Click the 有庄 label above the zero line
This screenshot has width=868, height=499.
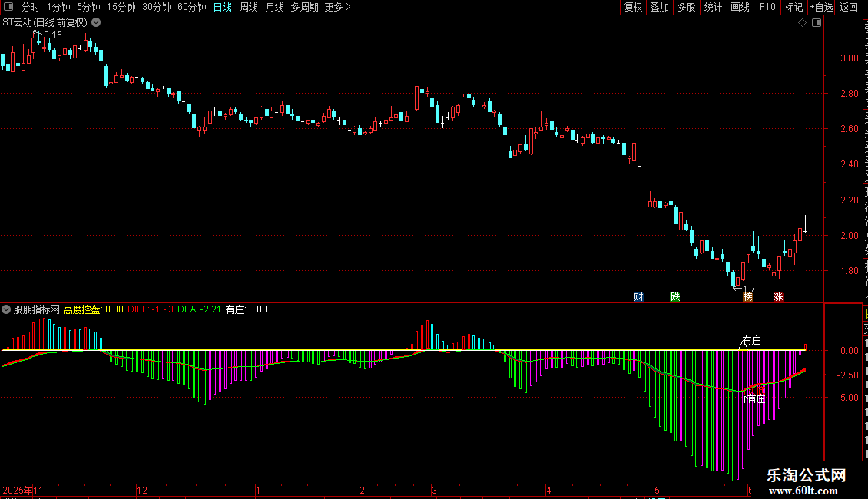point(751,341)
